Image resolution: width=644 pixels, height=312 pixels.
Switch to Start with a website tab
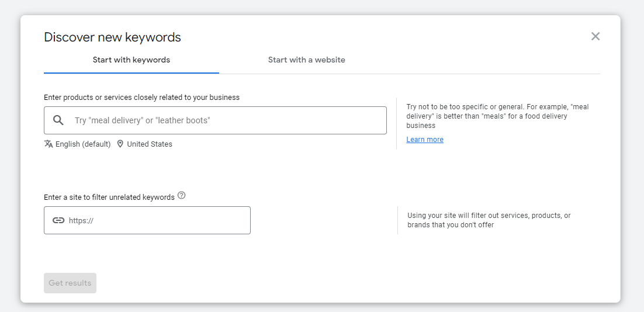[306, 60]
